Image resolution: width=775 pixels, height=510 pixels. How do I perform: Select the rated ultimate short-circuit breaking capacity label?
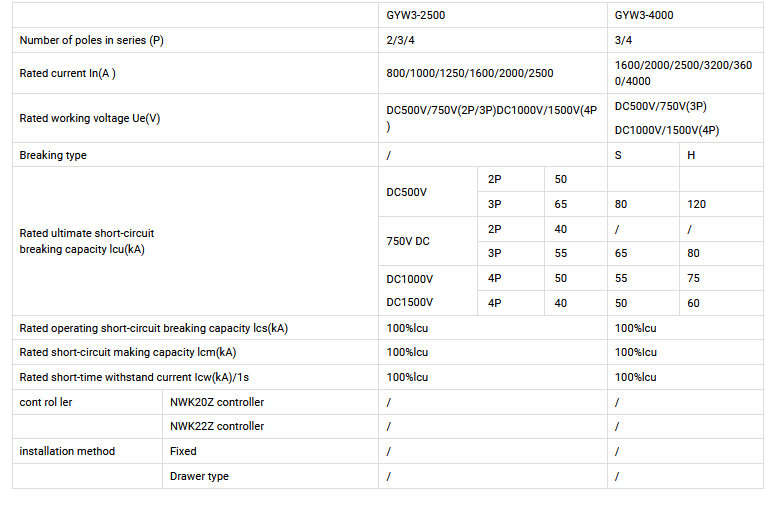87,241
